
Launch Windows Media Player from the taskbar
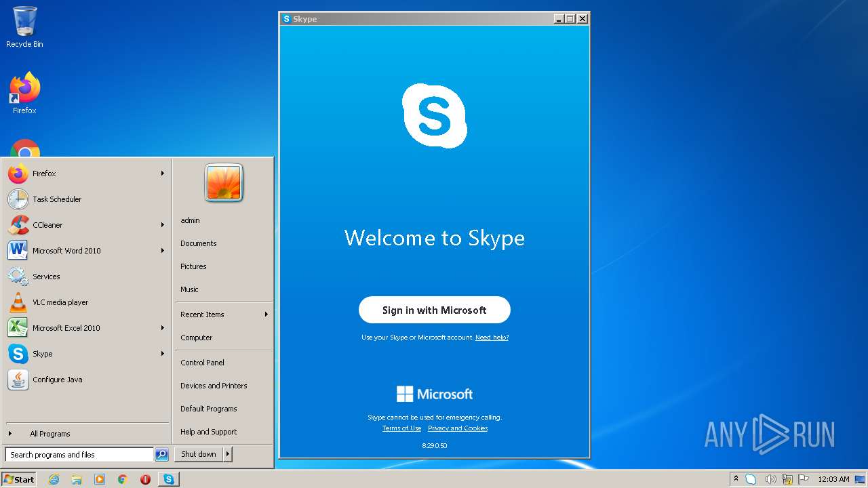(x=100, y=479)
